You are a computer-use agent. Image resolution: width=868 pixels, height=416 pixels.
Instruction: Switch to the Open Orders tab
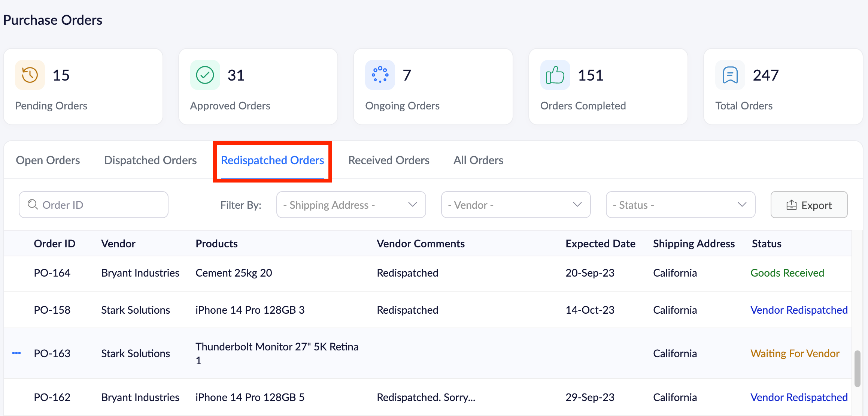pyautogui.click(x=48, y=160)
